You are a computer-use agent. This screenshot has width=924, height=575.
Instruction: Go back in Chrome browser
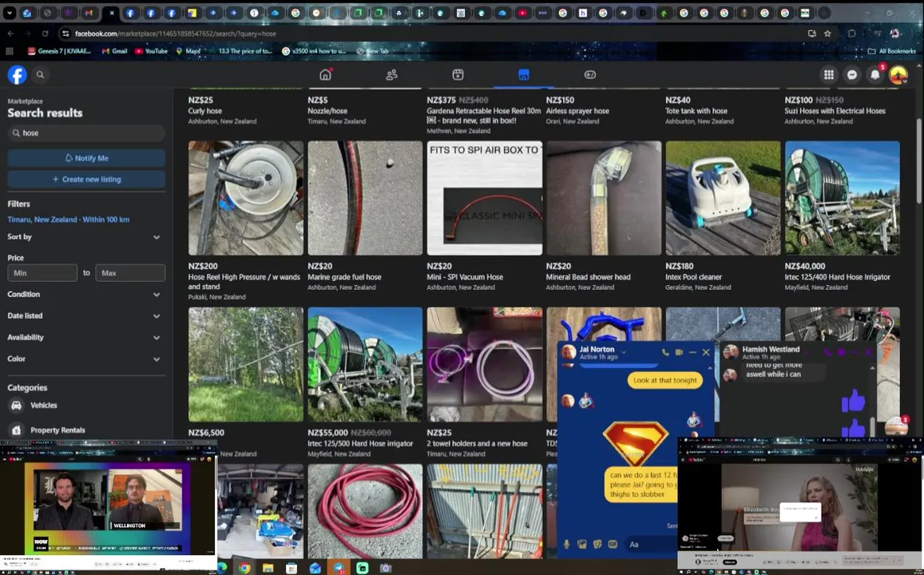10,34
